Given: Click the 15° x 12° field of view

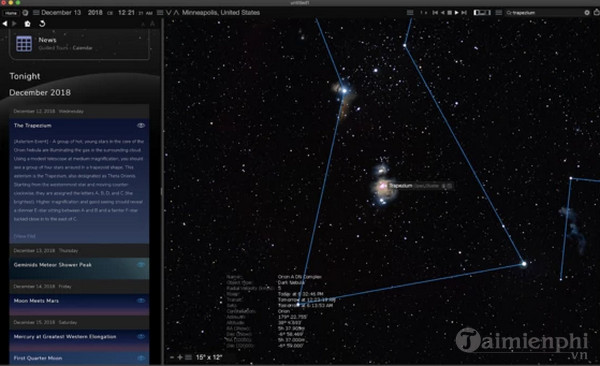Looking at the screenshot, I should (x=209, y=357).
